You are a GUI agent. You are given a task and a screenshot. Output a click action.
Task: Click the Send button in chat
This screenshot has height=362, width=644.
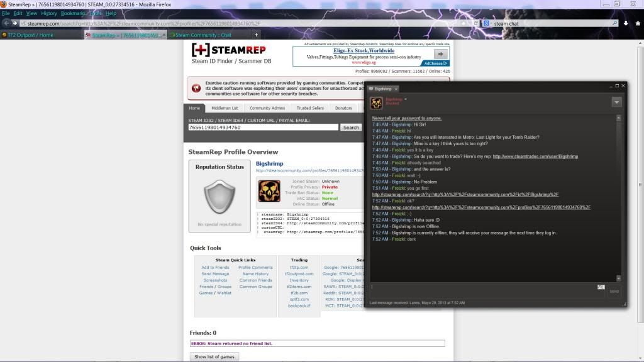(614, 292)
